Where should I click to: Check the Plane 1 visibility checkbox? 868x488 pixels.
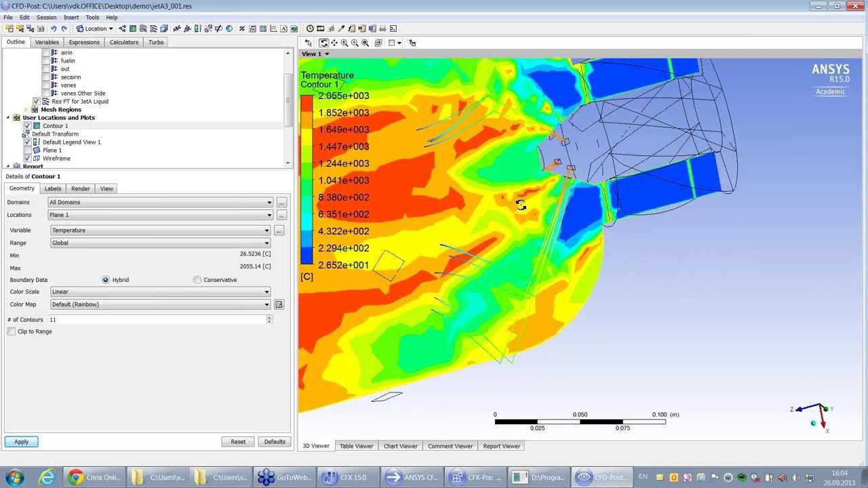tap(27, 150)
